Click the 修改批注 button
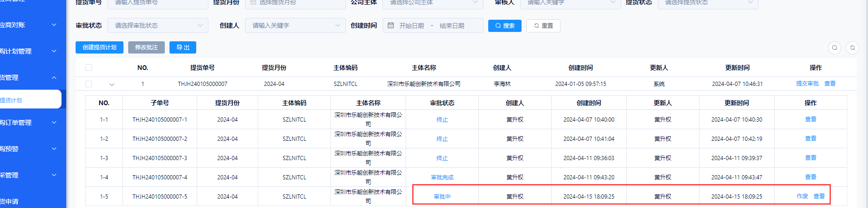This screenshot has height=208, width=868. [146, 47]
